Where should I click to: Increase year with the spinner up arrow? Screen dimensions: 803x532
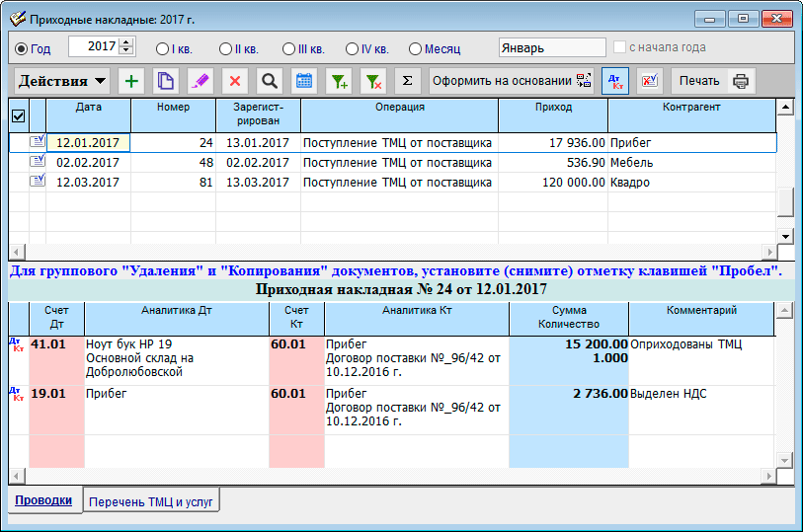(x=126, y=42)
